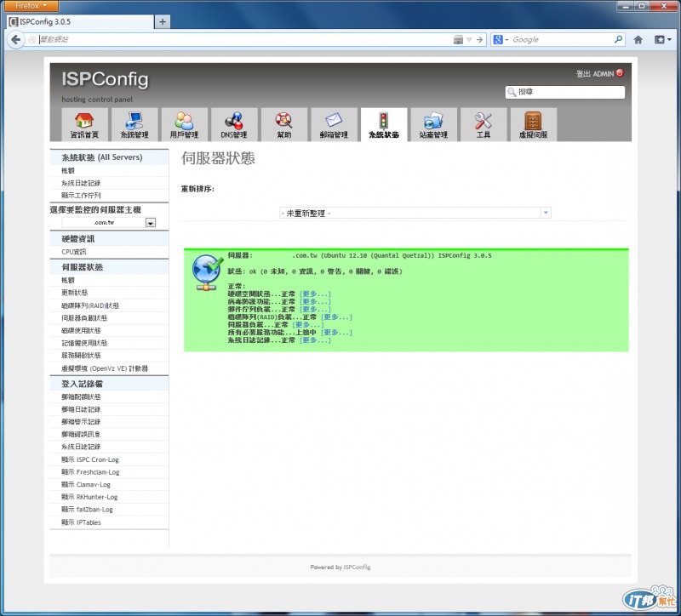Open the 站臺管理 sites module
Viewport: 681px width, 616px height.
434,124
